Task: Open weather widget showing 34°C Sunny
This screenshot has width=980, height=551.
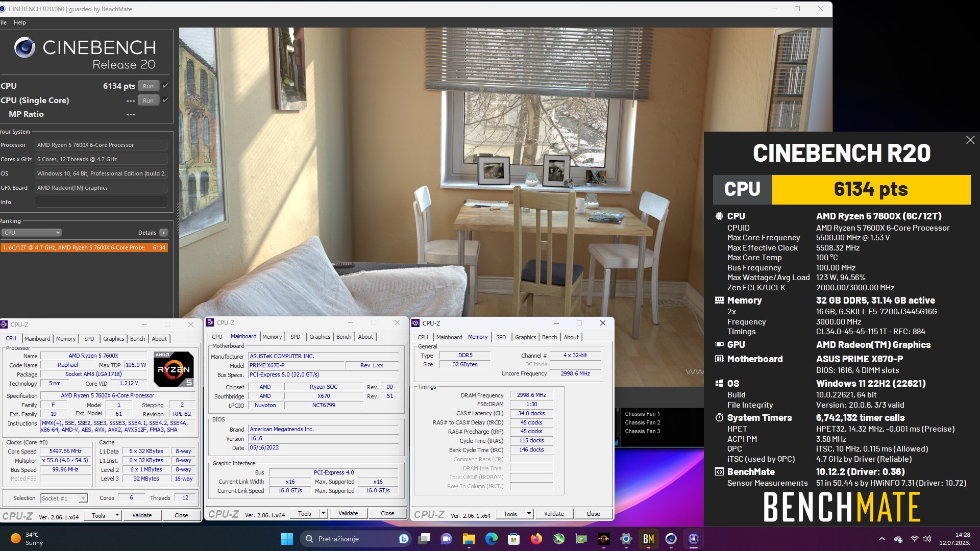Action: coord(27,539)
